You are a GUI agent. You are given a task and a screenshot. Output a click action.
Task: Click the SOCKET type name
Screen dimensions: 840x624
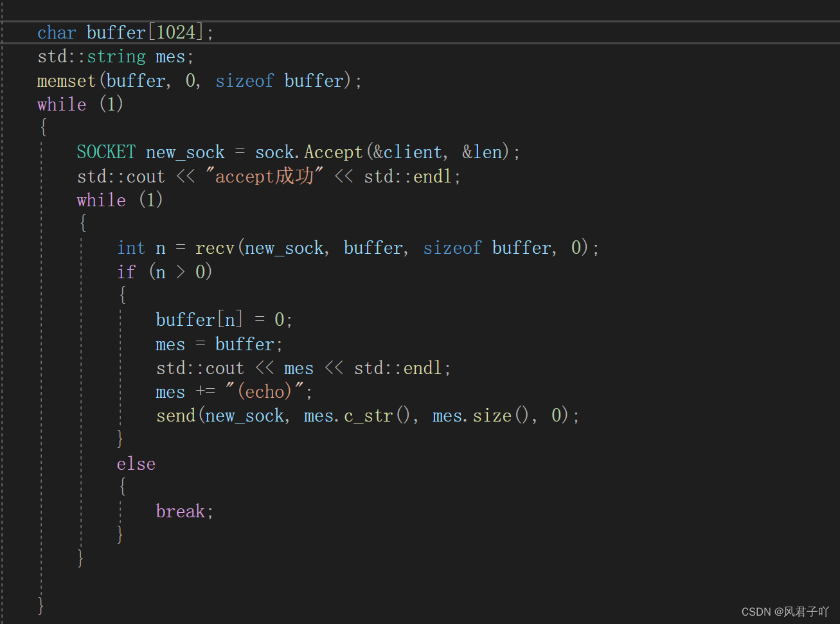[106, 152]
